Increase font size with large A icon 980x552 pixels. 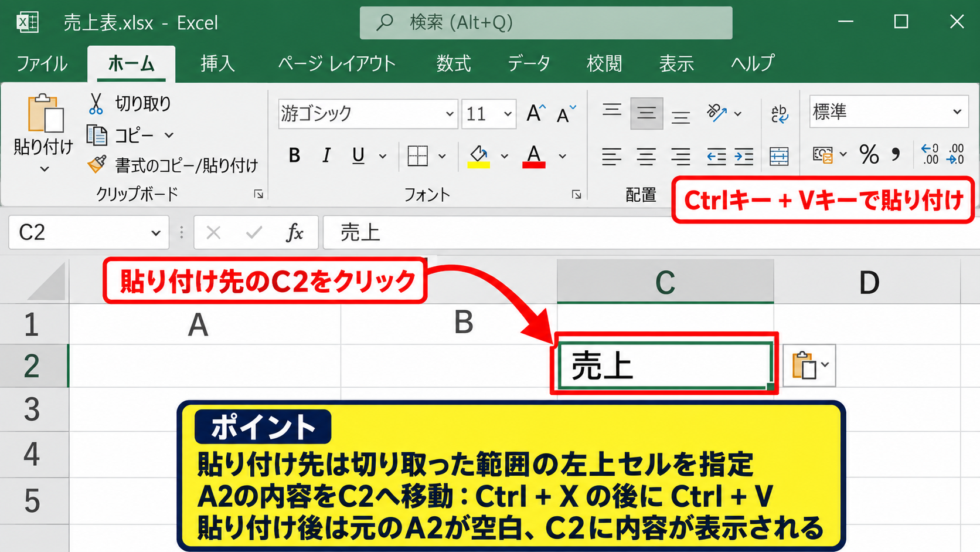[x=536, y=113]
